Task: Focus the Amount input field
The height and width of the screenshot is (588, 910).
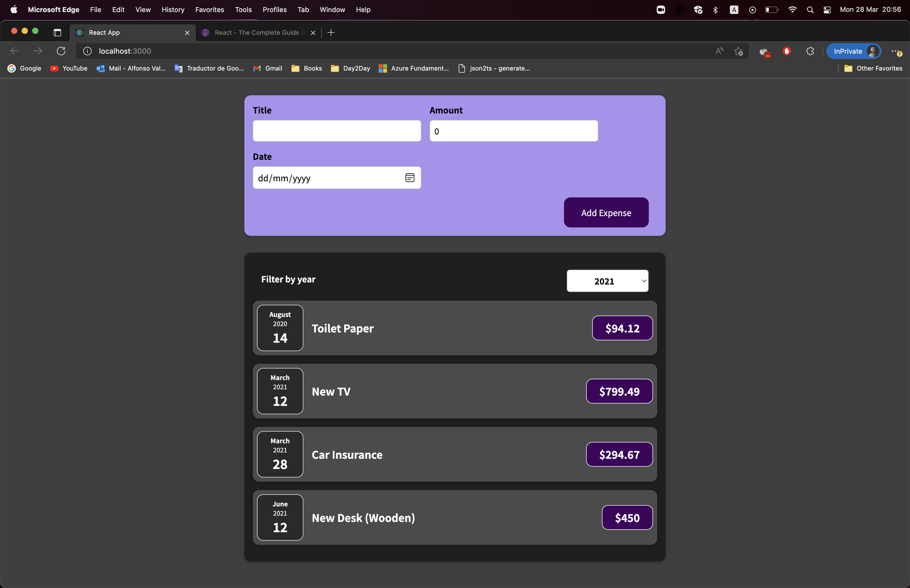Action: point(513,131)
